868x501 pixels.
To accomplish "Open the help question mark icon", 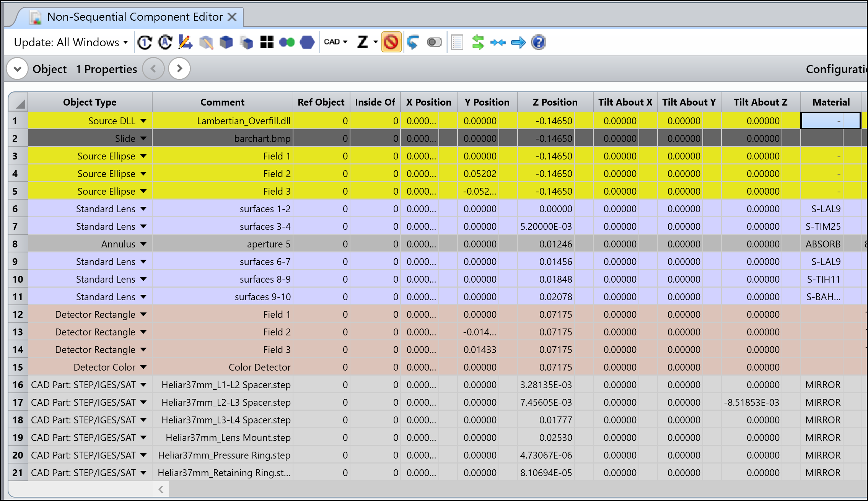I will click(x=539, y=42).
